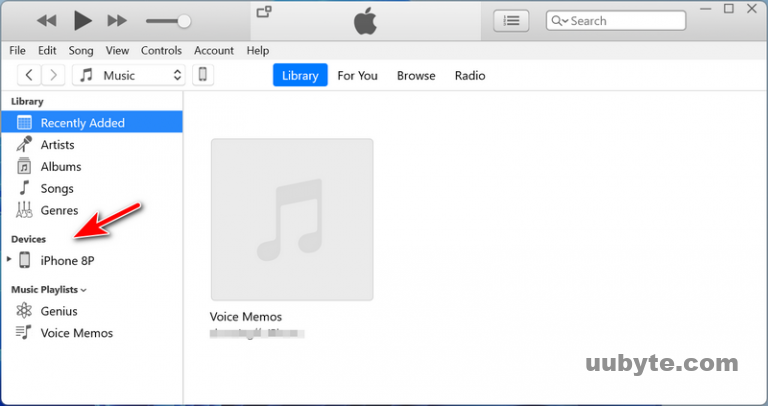
Task: Click the Artists microphone icon
Action: point(24,144)
